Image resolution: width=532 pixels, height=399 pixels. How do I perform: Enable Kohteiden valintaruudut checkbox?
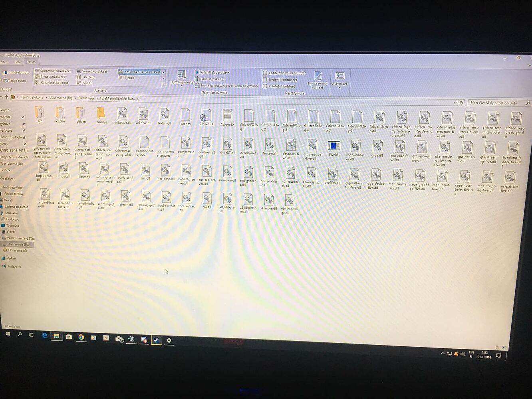265,73
